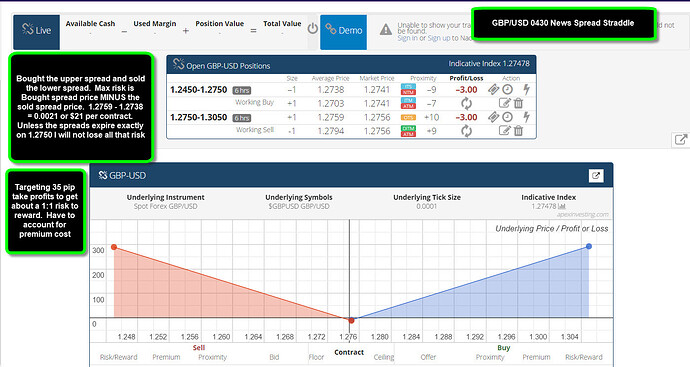Click average price 1.2703 on Working Buy
Viewport: 690px width, 367px height.
330,103
